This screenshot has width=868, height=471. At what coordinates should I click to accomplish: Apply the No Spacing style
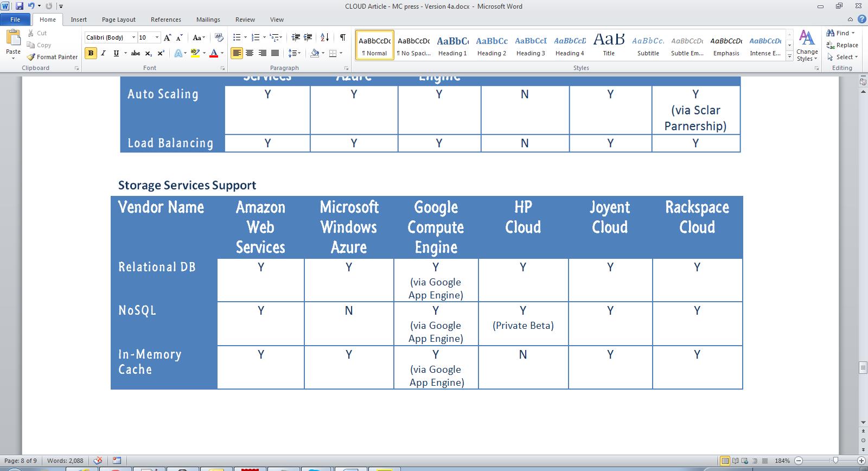(x=413, y=45)
